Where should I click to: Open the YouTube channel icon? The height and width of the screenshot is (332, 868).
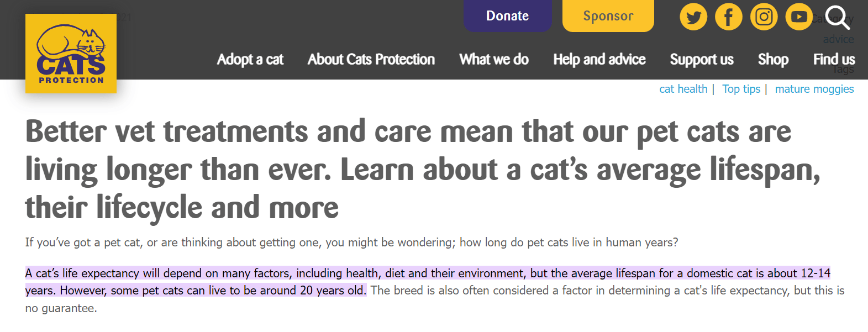(x=799, y=17)
